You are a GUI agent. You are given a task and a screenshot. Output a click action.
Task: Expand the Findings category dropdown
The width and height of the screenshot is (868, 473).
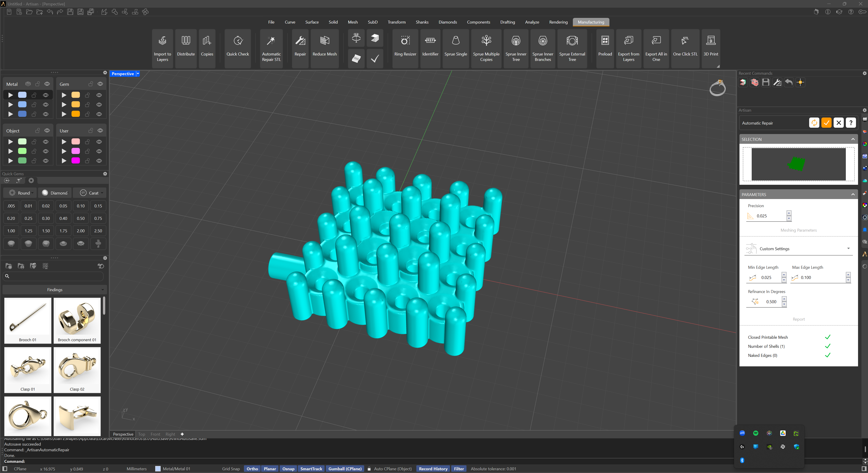pos(55,290)
